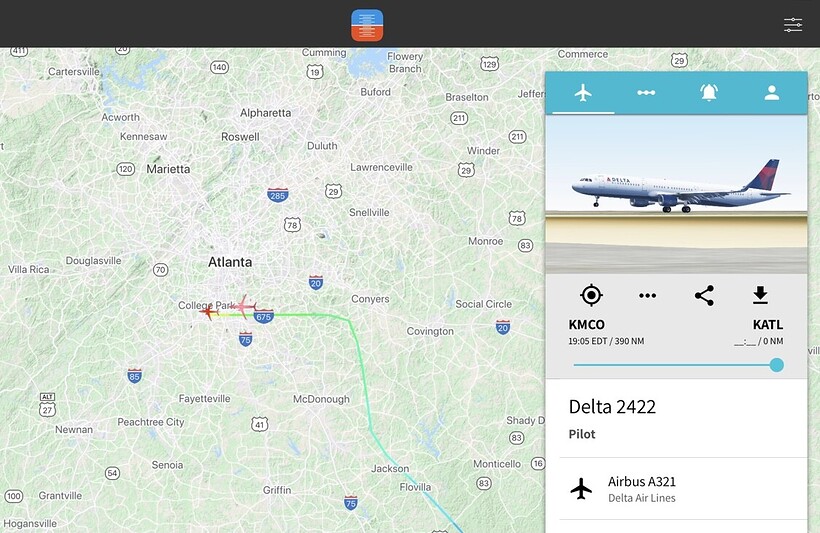
Task: Click the app logo in top bar
Action: pos(367,25)
